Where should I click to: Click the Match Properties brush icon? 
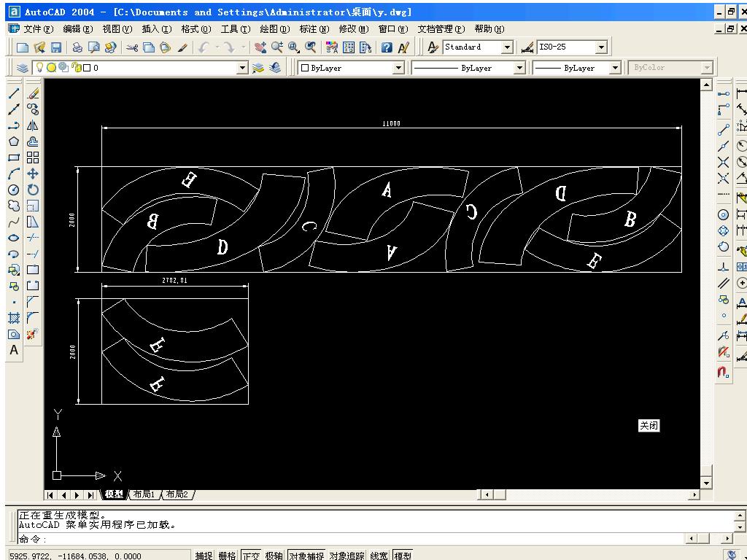182,47
